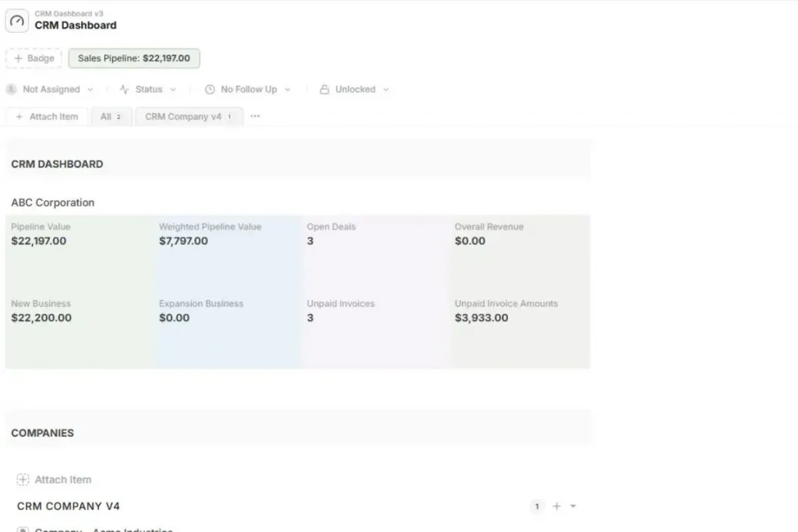Open the Status dropdown

(148, 90)
